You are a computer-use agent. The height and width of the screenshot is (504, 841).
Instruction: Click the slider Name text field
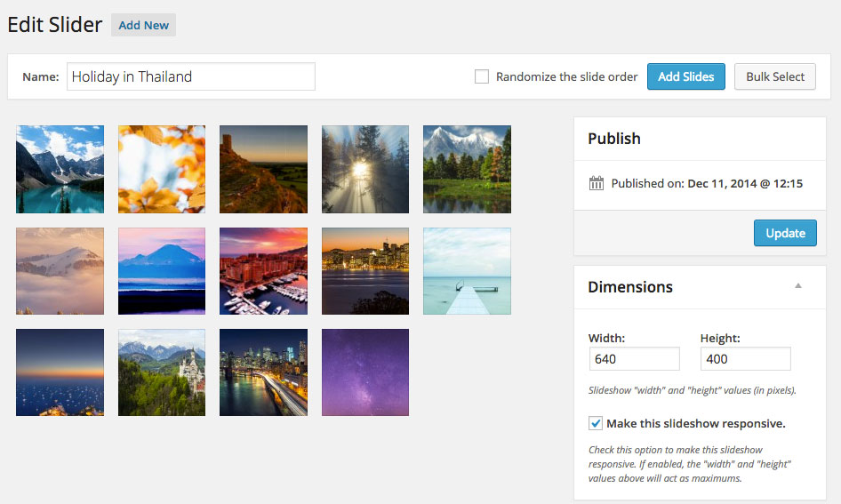(190, 76)
